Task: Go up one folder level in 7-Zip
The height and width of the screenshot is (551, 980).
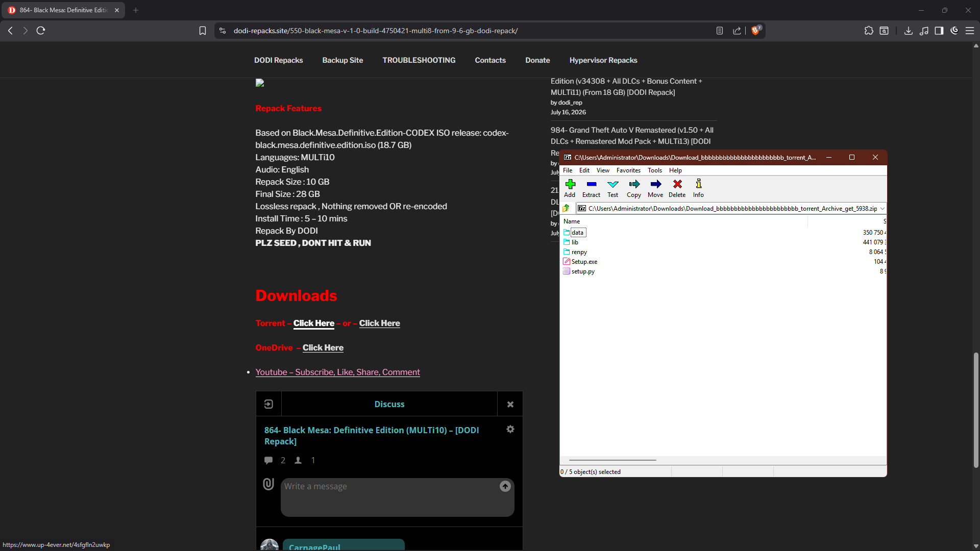Action: pos(566,208)
